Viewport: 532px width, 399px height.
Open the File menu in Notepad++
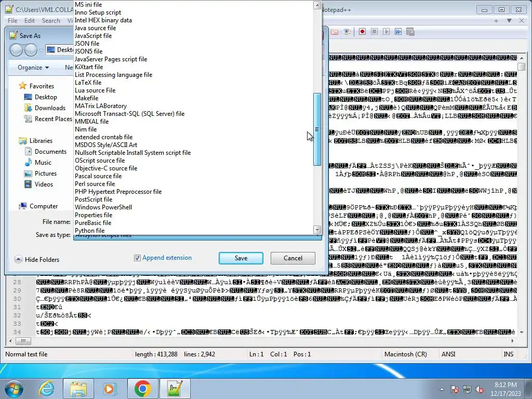click(12, 21)
